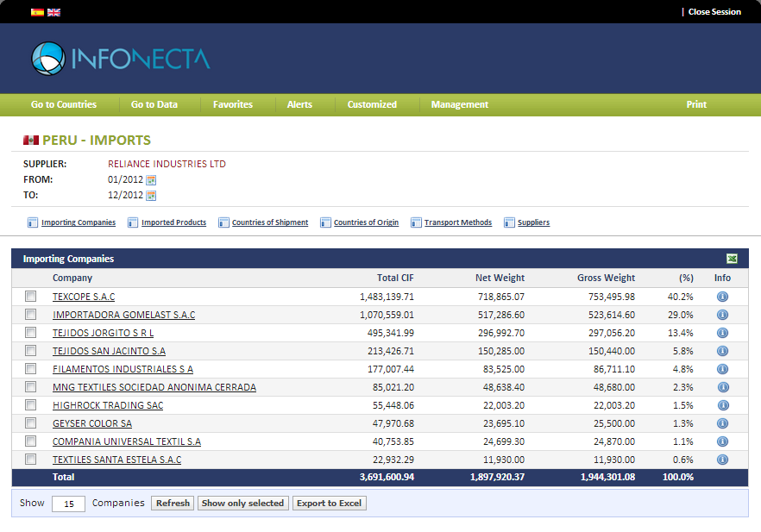The width and height of the screenshot is (761, 532).
Task: Open the GEYSER COLOR SA company link
Action: [92, 423]
